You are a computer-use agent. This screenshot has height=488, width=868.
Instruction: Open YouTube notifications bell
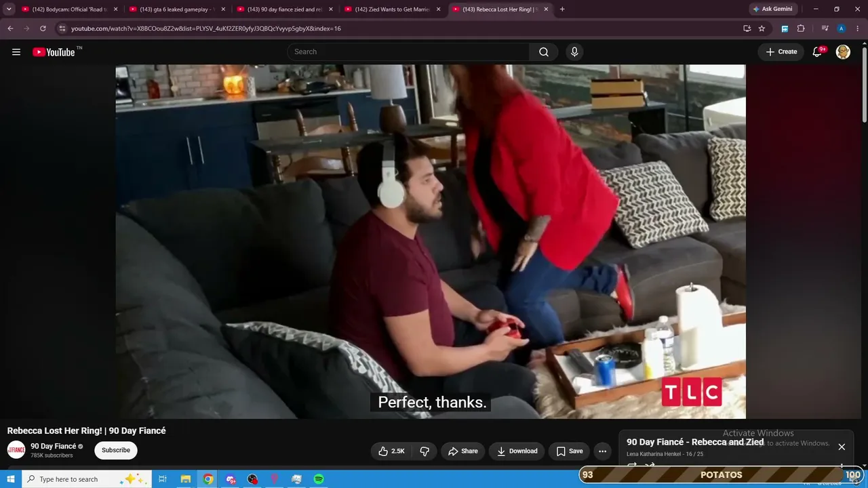point(818,52)
